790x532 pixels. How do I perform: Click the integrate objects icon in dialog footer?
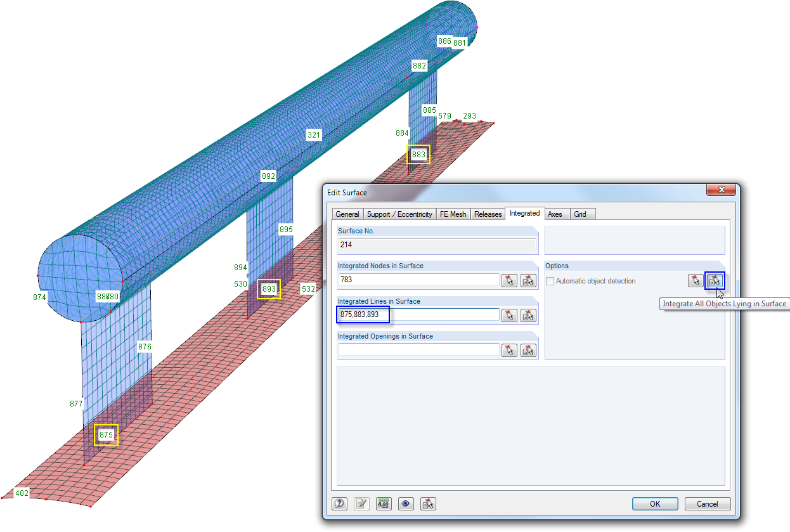[x=427, y=503]
